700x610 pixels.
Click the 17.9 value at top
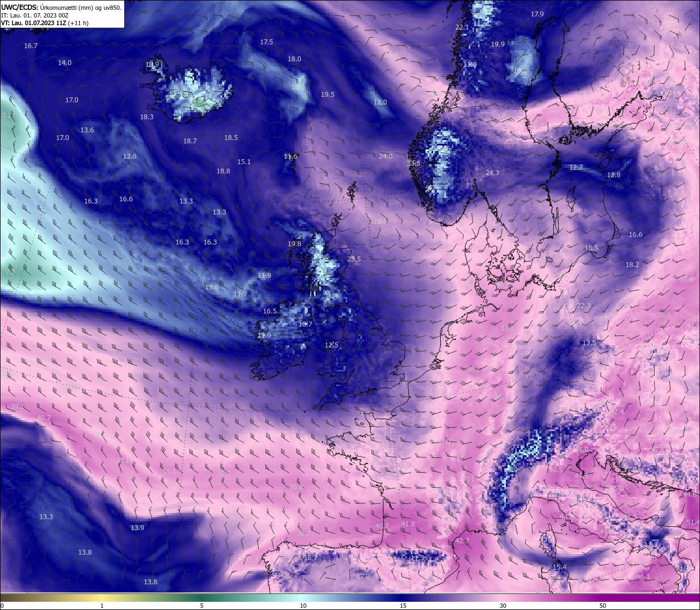pos(537,14)
